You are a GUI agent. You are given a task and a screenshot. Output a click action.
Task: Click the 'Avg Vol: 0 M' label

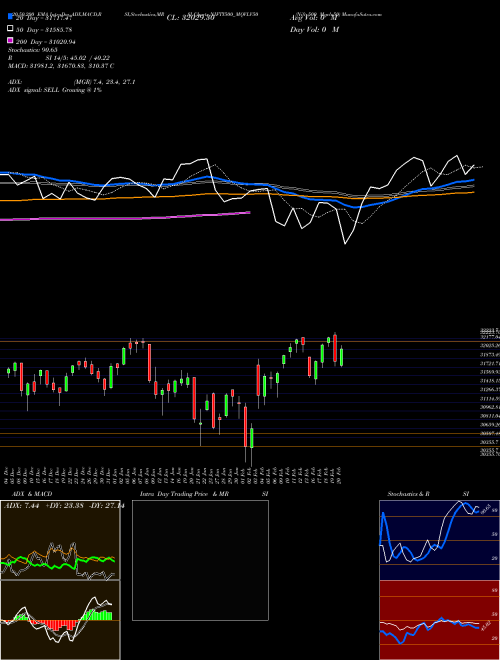[314, 18]
